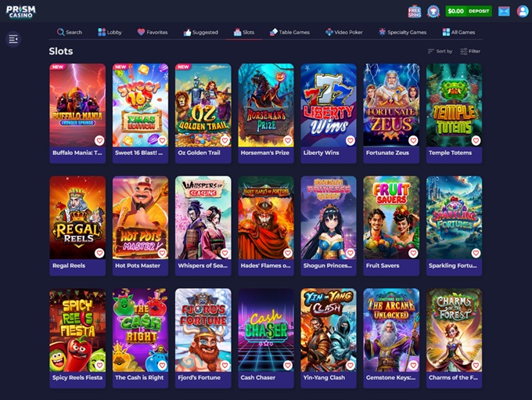Open the messages envelope icon
This screenshot has width=532, height=400.
pos(504,11)
